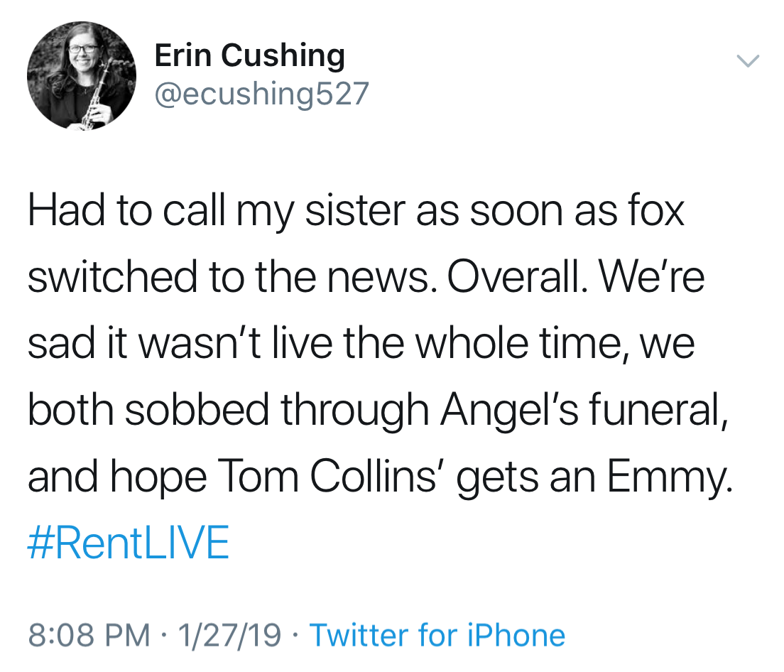Open the @ecushing527 handle
This screenshot has height=672, width=784.
[x=261, y=94]
